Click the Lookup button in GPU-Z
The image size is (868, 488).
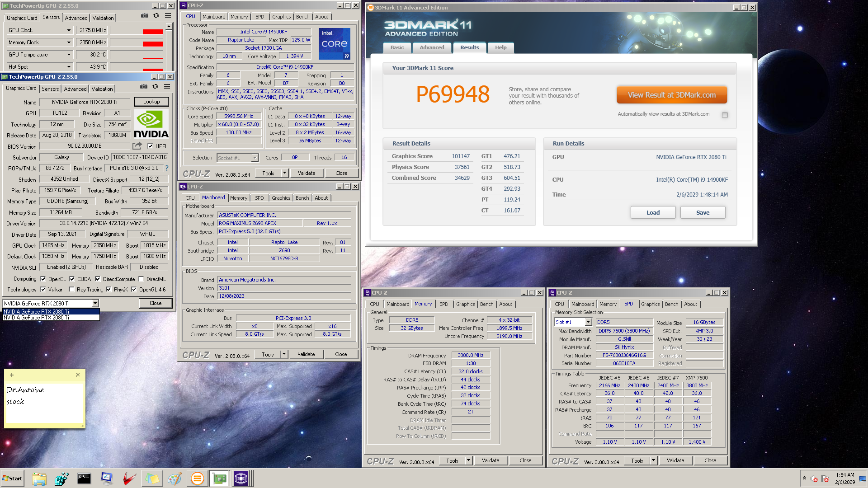(x=151, y=102)
